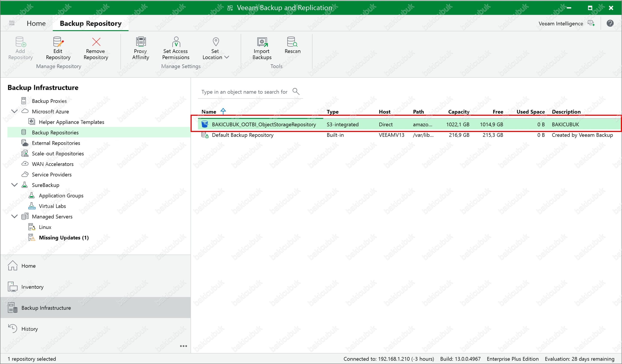The width and height of the screenshot is (622, 364).
Task: Click the Scale-out Repositories icon
Action: [25, 153]
